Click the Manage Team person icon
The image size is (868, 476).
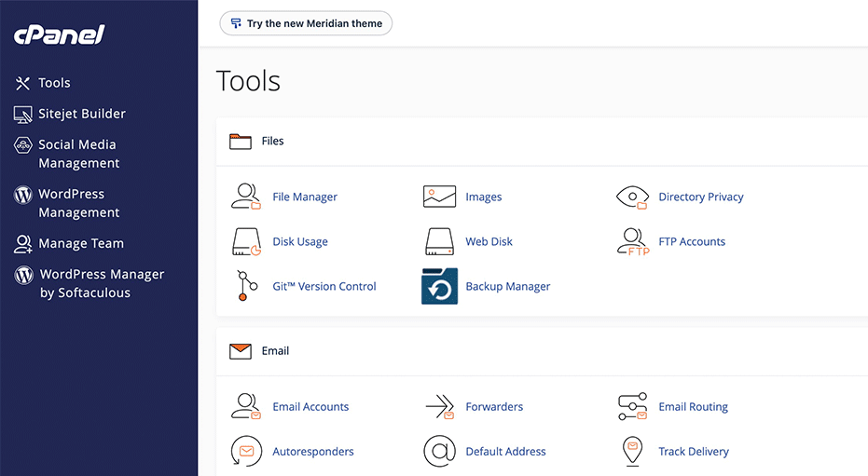pyautogui.click(x=22, y=244)
